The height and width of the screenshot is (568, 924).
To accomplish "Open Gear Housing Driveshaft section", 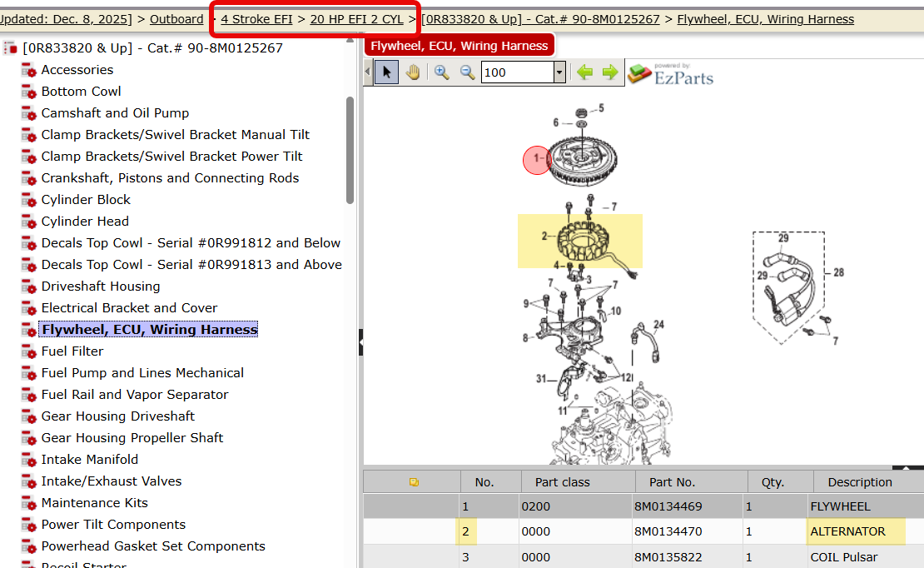I will [118, 416].
